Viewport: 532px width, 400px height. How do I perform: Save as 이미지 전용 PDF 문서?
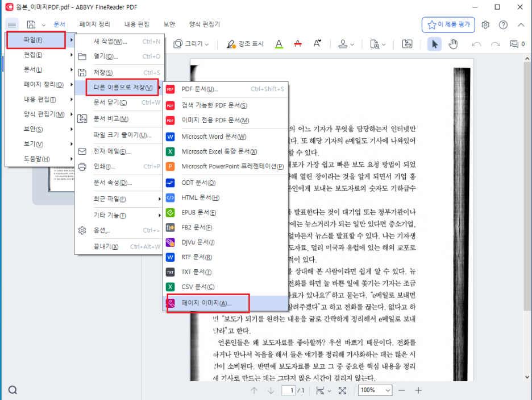tap(226, 120)
